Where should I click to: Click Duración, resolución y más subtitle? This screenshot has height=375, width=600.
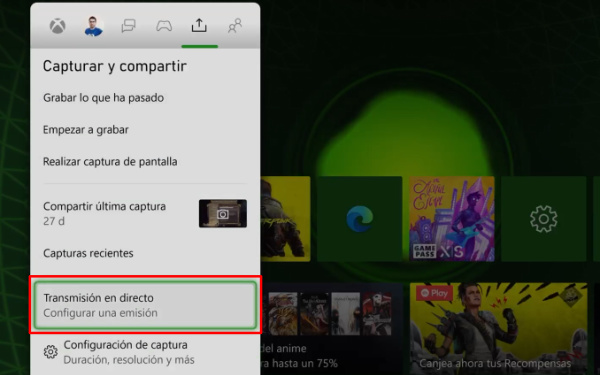[x=129, y=360]
